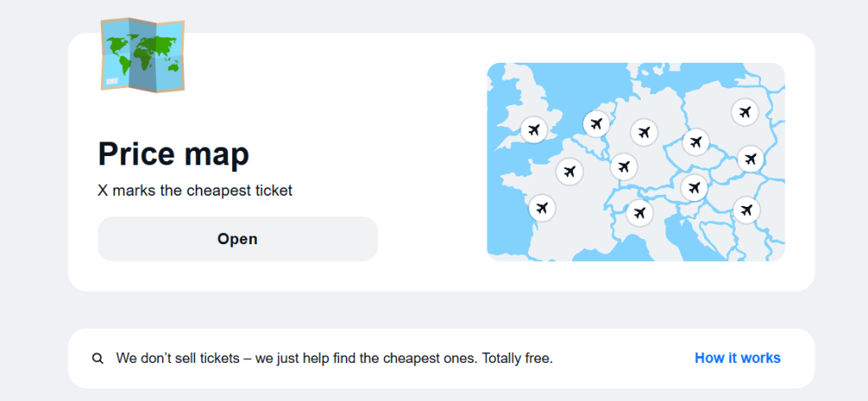Select the airplane marker over Slovakia
The image size is (868, 401).
click(x=750, y=158)
